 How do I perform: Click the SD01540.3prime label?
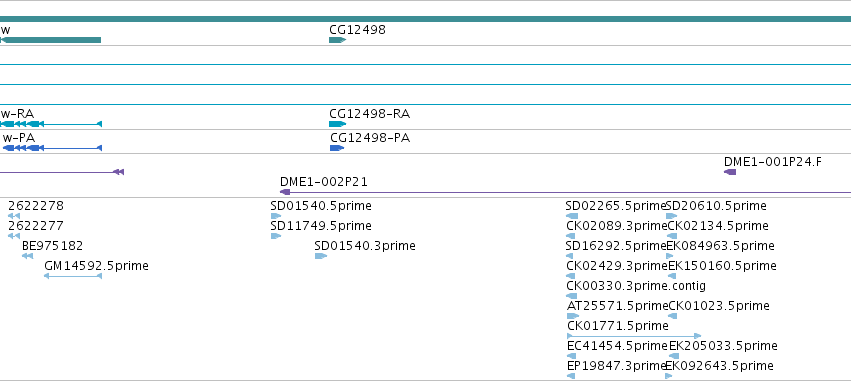click(x=365, y=246)
